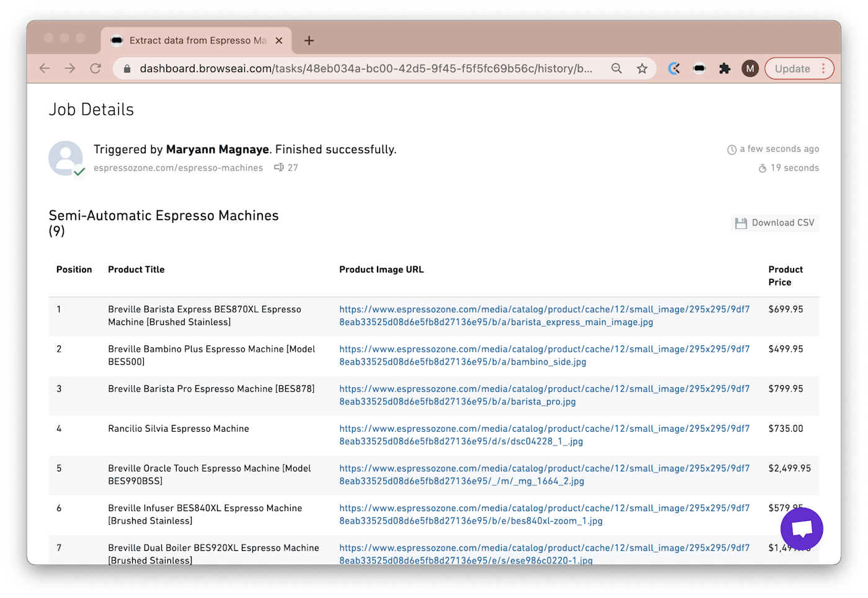The image size is (868, 598).
Task: Open a new browser tab with plus
Action: pos(309,40)
